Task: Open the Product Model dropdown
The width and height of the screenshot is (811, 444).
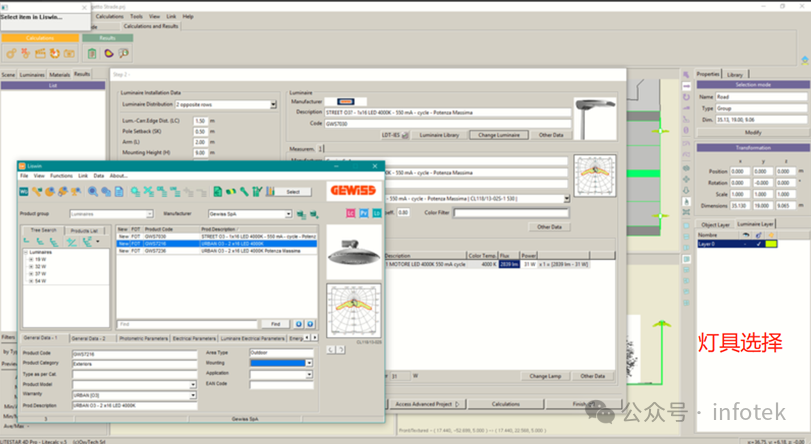Action: point(193,384)
